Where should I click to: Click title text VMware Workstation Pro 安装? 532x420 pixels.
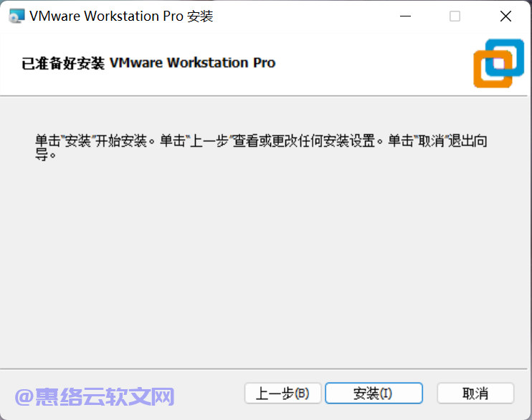click(121, 16)
